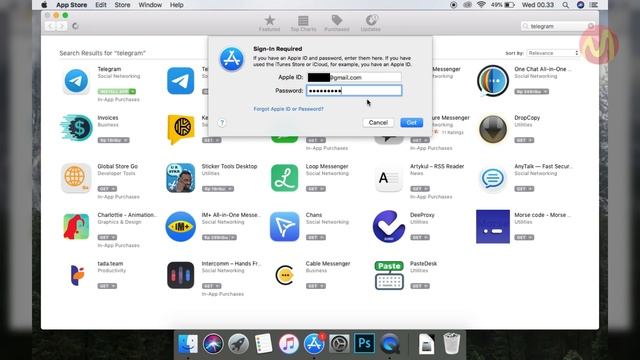Open the One Chat All-in-One icon
Image resolution: width=640 pixels, height=360 pixels.
point(493,81)
